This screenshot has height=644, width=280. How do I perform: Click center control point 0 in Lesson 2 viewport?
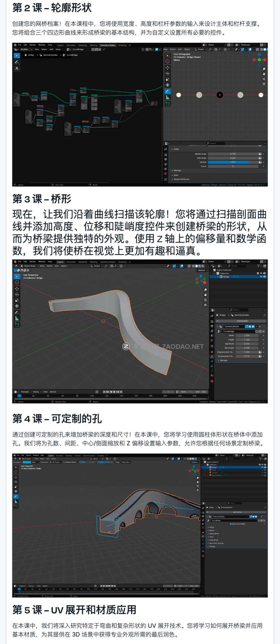click(x=220, y=95)
